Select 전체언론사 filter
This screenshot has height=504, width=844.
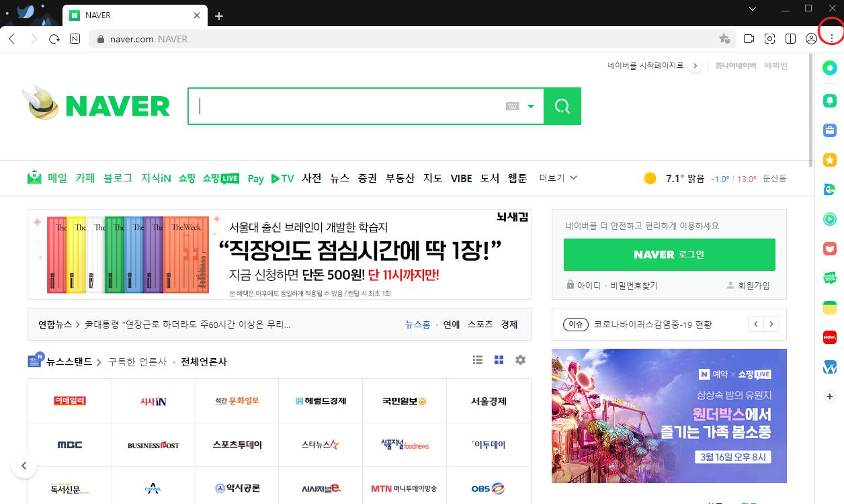coord(204,362)
